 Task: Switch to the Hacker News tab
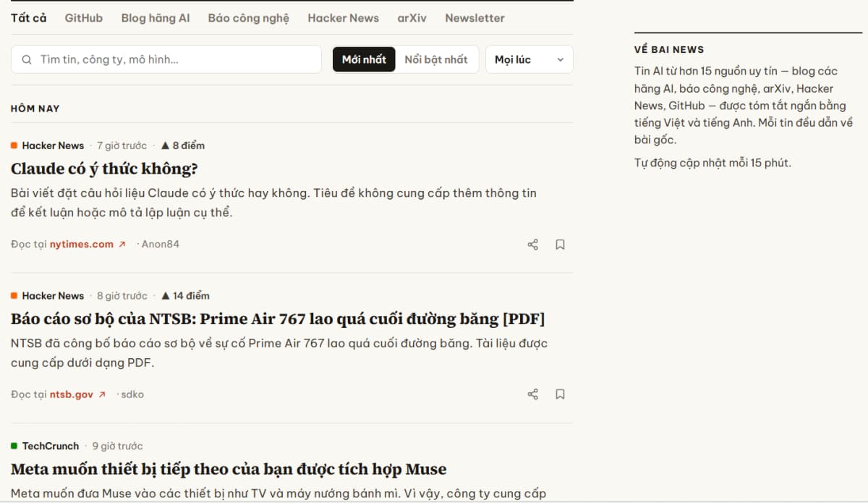click(x=343, y=17)
